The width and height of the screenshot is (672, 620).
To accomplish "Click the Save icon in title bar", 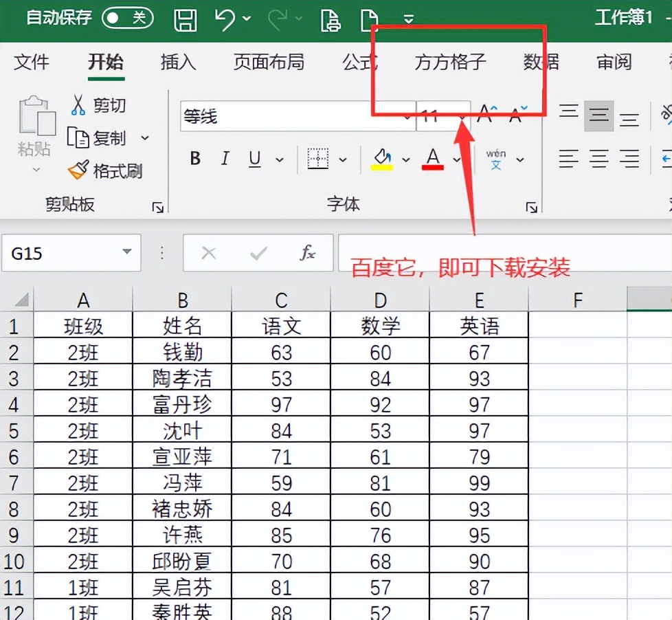I will click(x=186, y=19).
